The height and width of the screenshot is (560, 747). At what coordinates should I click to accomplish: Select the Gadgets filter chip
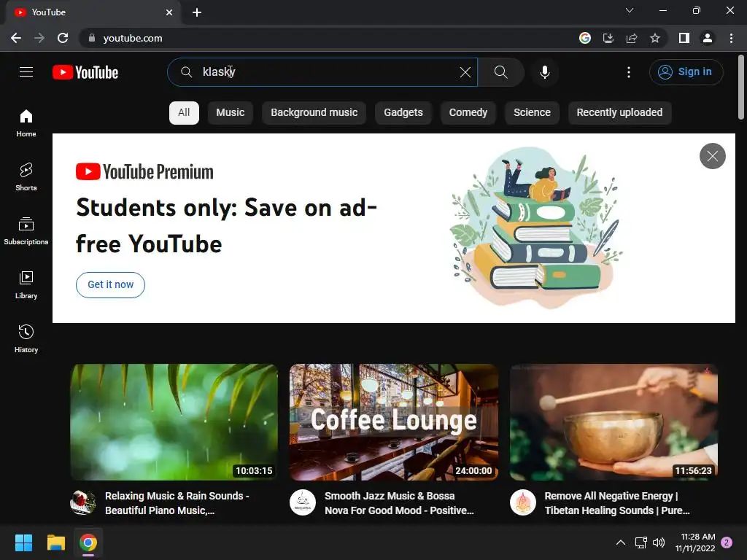coord(403,112)
